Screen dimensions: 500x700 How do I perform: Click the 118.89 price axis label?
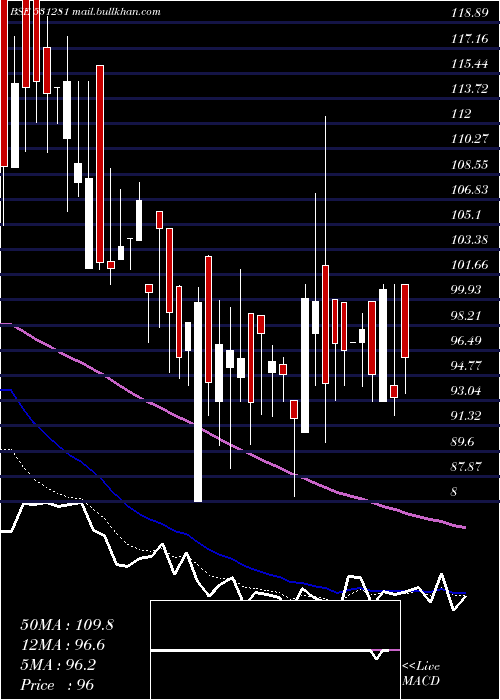tap(469, 13)
